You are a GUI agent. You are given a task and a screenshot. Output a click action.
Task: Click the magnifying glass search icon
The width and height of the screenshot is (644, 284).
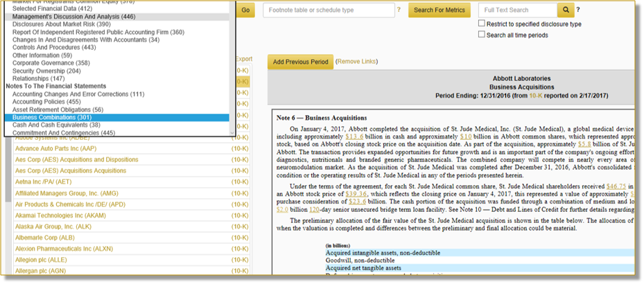click(x=566, y=10)
